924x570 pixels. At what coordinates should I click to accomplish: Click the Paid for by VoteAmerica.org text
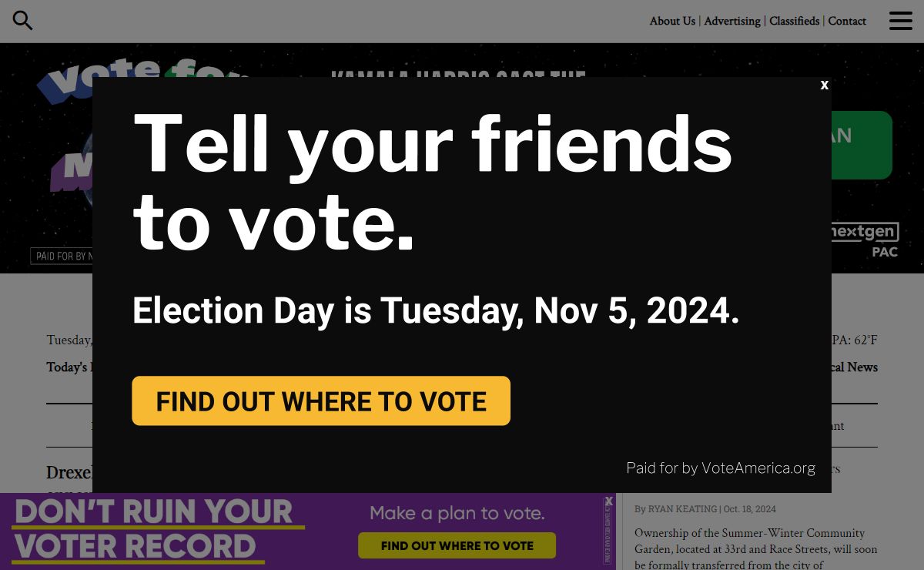point(721,468)
